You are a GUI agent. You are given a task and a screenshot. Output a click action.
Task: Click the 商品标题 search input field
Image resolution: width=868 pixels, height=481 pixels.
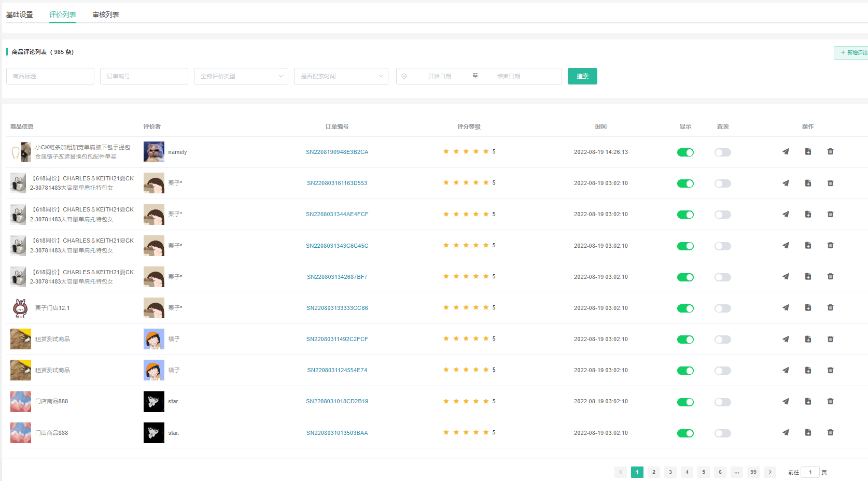coord(50,76)
